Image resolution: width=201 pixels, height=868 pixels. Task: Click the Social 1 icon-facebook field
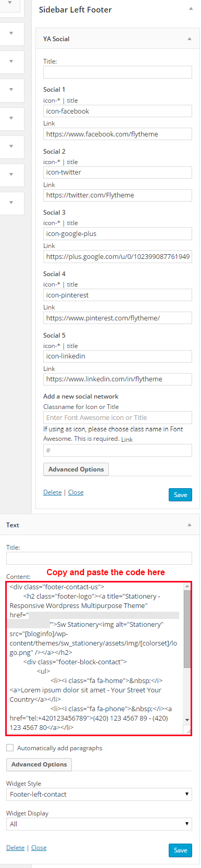click(118, 111)
